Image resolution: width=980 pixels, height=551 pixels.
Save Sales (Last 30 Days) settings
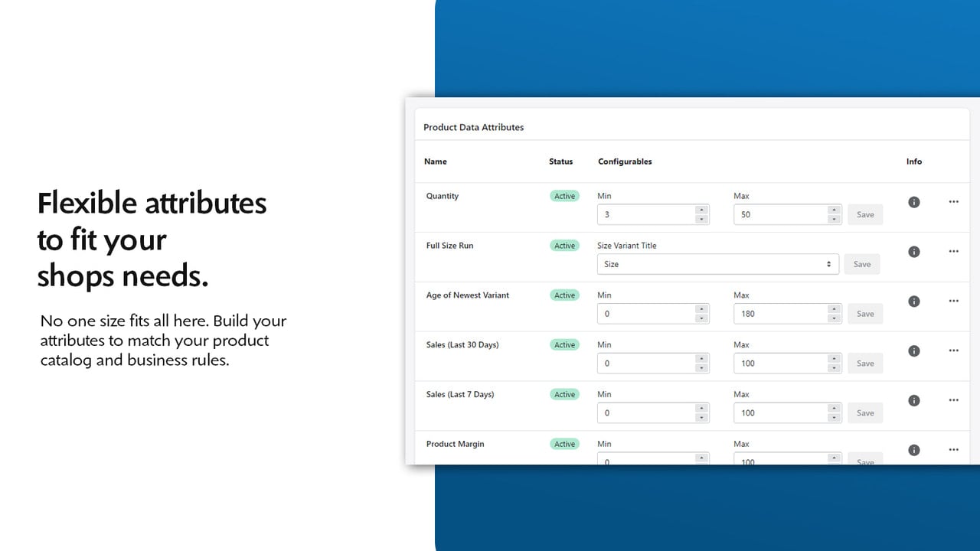[865, 364]
